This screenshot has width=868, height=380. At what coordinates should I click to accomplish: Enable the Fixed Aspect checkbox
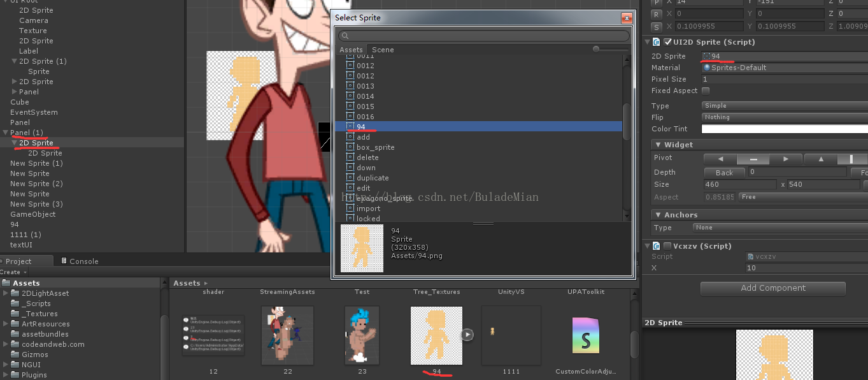tap(706, 91)
